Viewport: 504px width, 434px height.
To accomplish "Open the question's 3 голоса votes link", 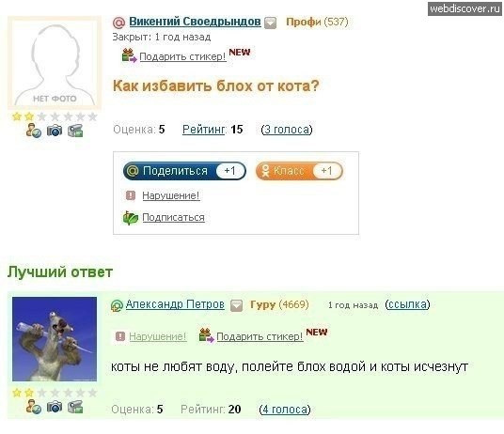I will (287, 130).
